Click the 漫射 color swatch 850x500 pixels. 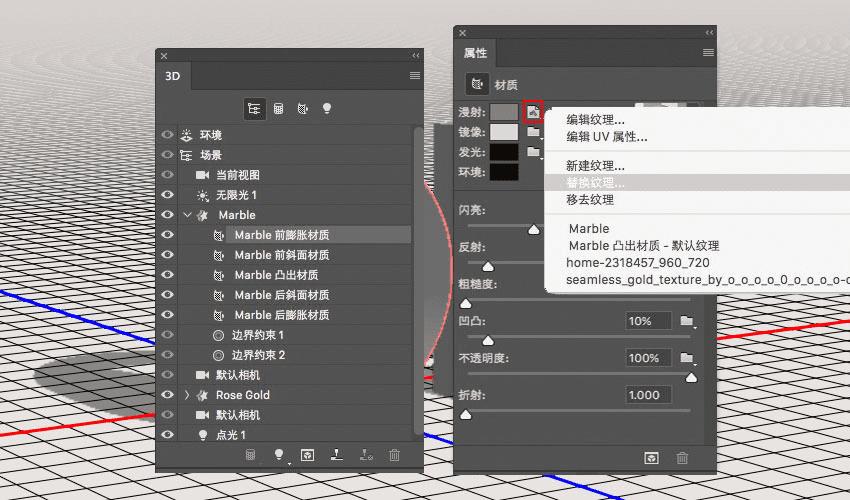tap(504, 112)
